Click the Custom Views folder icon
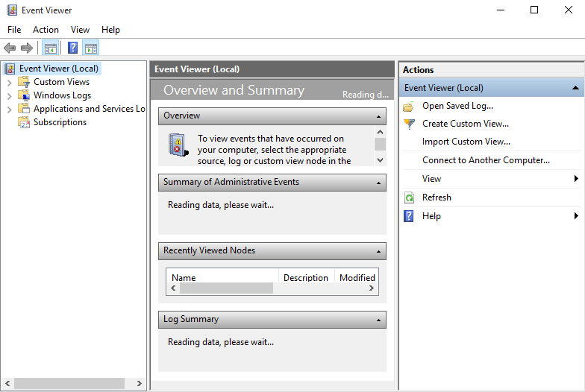The height and width of the screenshot is (392, 585). 24,82
